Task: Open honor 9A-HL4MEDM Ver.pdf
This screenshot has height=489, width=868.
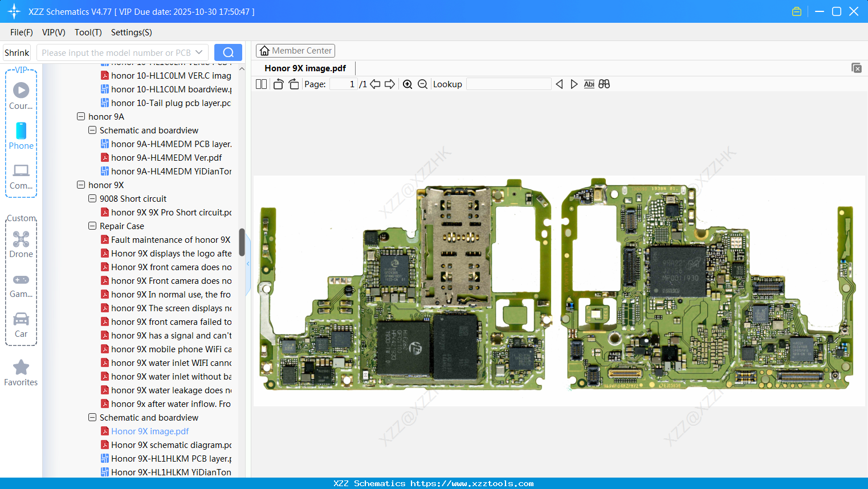Action: point(161,158)
